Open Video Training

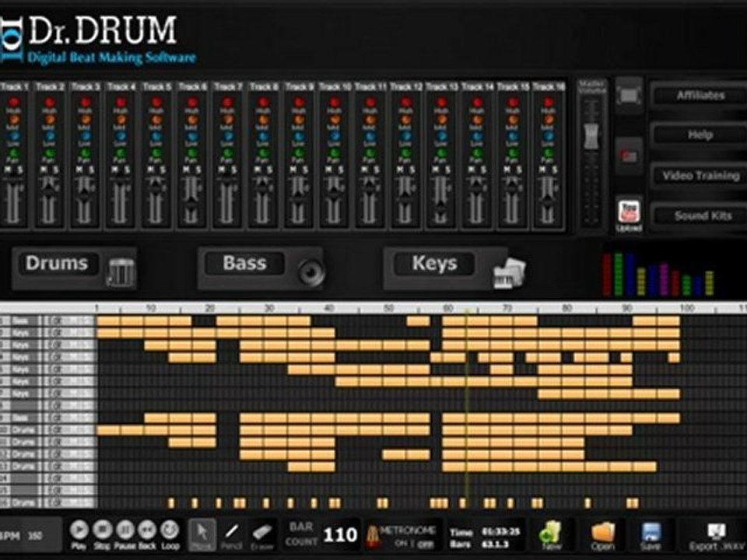[x=700, y=176]
